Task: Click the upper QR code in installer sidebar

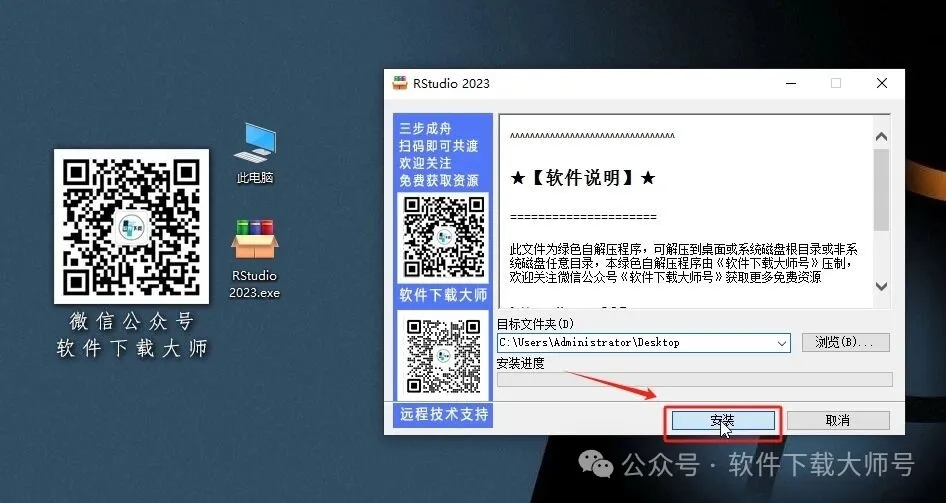Action: click(443, 236)
